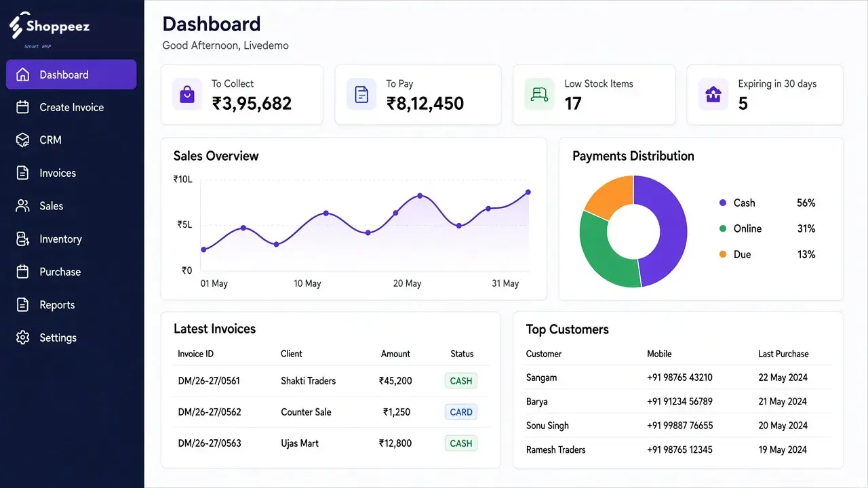Click the ₹1,250 amount for Counter Sale
This screenshot has width=868, height=488.
click(x=397, y=412)
